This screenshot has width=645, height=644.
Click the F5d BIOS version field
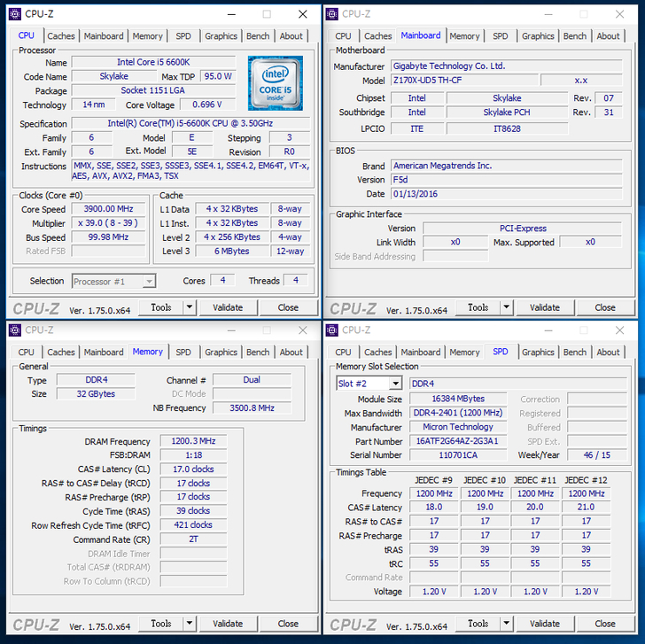[x=507, y=180]
